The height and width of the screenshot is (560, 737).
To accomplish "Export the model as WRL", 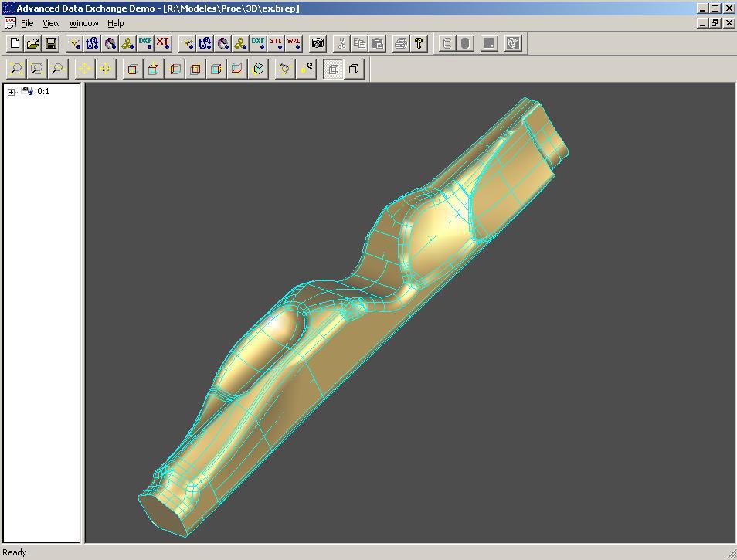I will point(294,43).
